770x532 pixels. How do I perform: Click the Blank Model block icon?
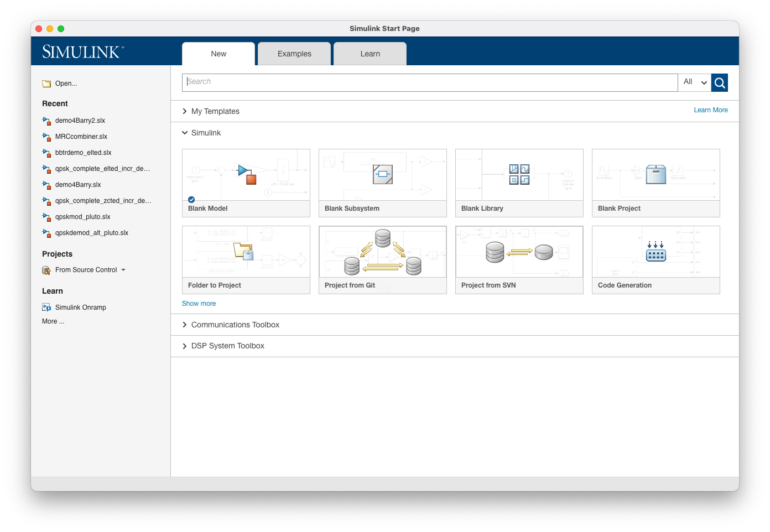pos(247,174)
